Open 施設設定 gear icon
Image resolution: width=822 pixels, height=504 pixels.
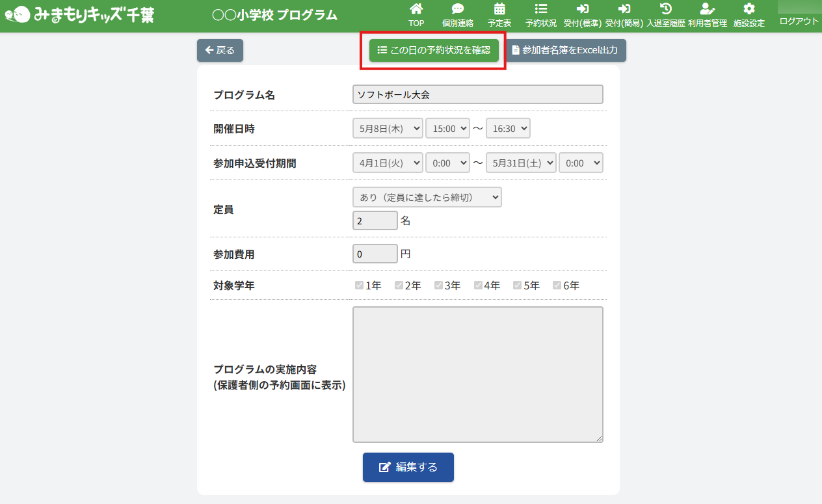click(749, 9)
